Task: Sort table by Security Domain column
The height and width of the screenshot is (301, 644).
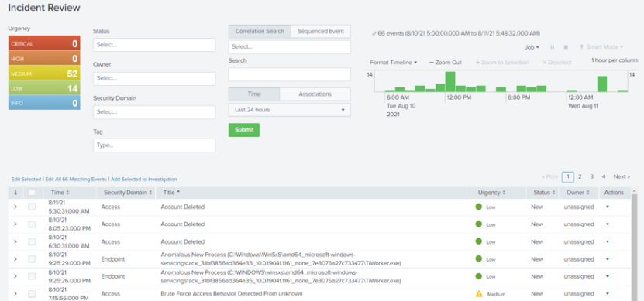Action: coord(128,193)
